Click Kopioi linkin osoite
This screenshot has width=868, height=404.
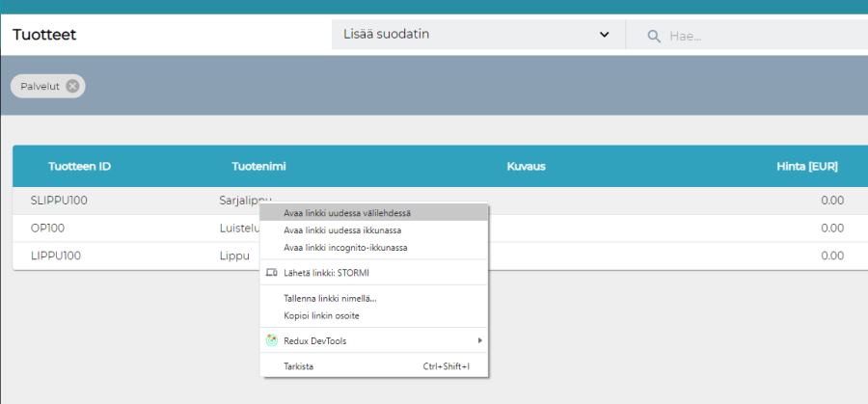321,315
